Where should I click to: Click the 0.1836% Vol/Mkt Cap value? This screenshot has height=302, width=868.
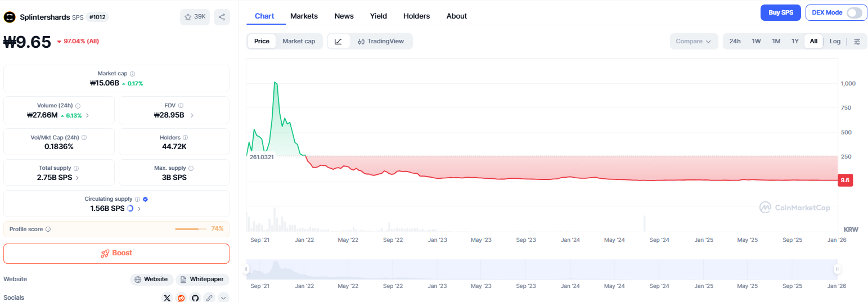[x=59, y=146]
